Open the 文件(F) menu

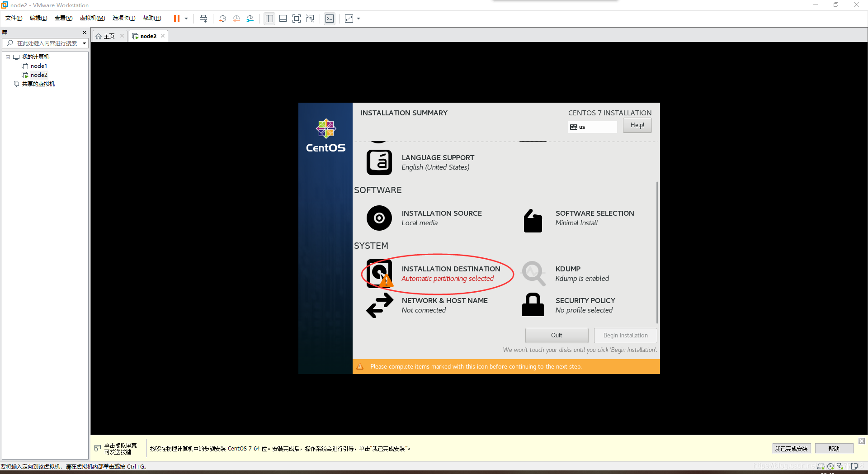[x=14, y=18]
